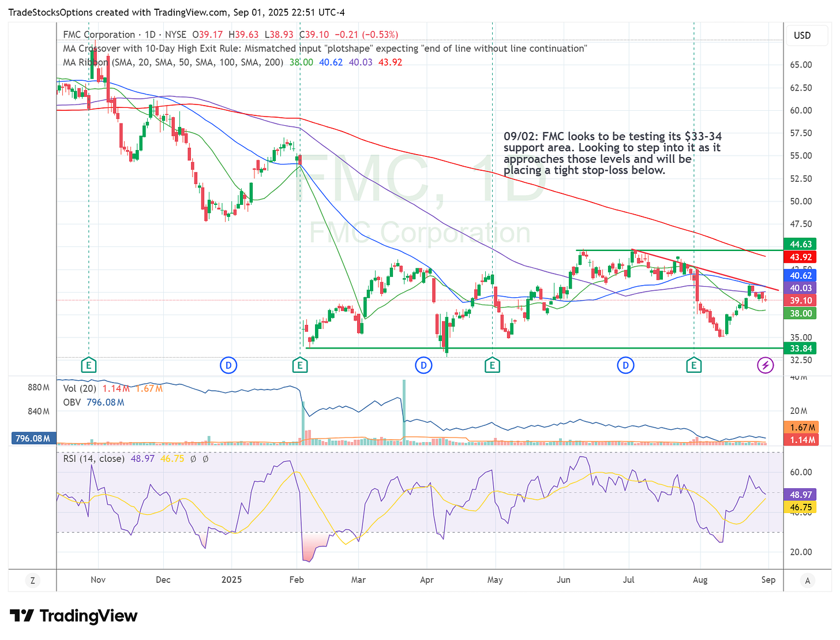
Task: Select the MA Crossover indicator error legend
Action: click(325, 48)
